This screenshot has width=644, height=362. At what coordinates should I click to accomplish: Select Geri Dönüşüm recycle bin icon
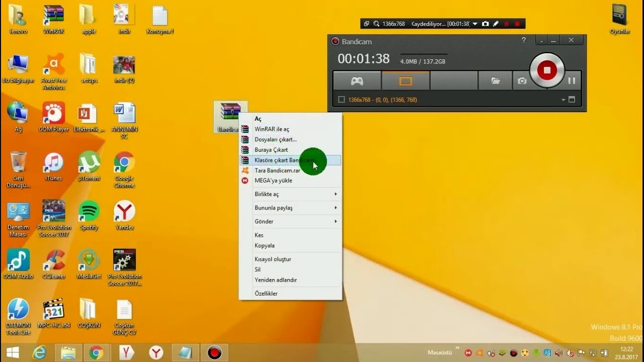click(18, 170)
